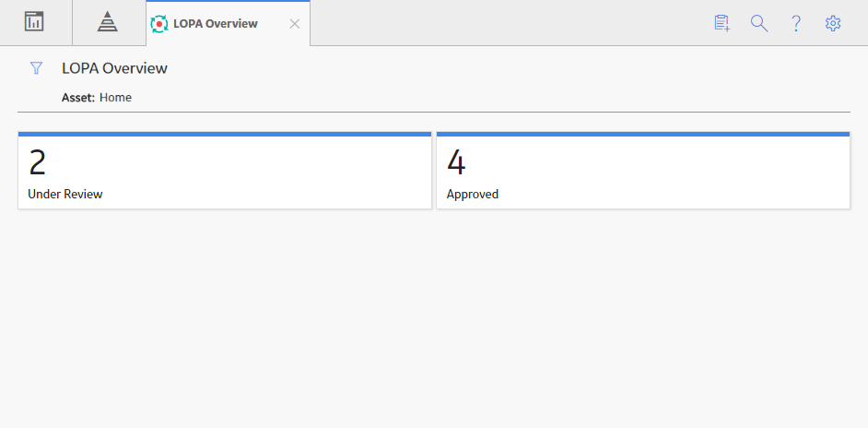868x428 pixels.
Task: Open the dashboard bar-chart tab
Action: click(x=34, y=22)
